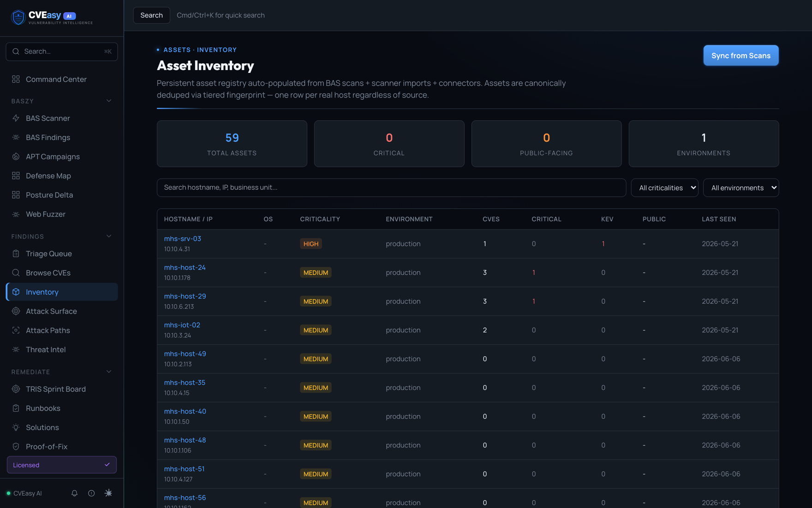This screenshot has width=812, height=508.
Task: Click the CVEasy AI status label
Action: [x=28, y=493]
